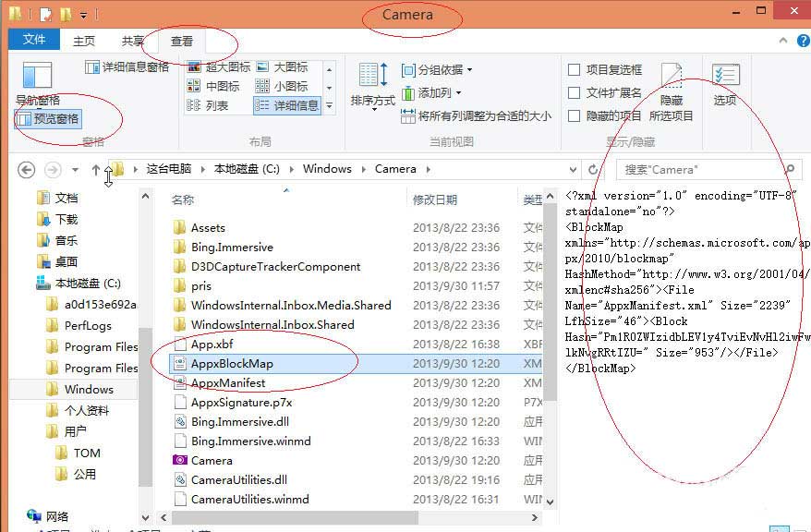Expand the address bar history dropdown arrow
This screenshot has height=532, width=811.
pyautogui.click(x=572, y=170)
